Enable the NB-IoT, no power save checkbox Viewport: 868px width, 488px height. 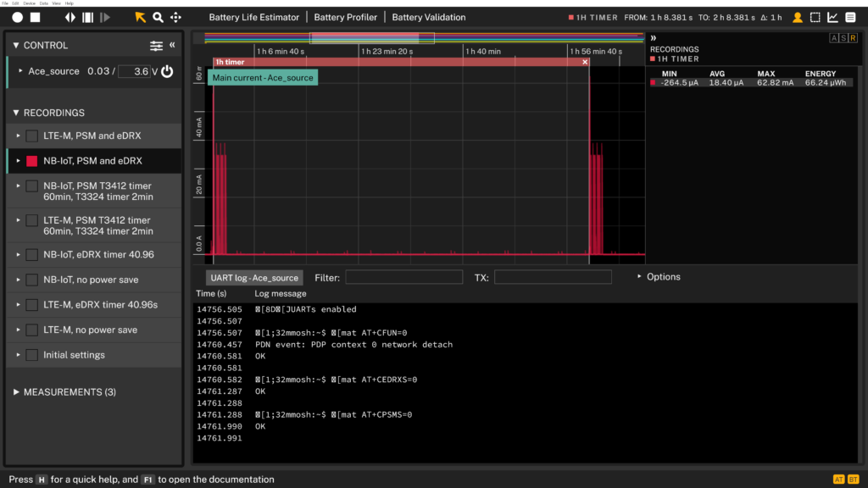tap(31, 280)
